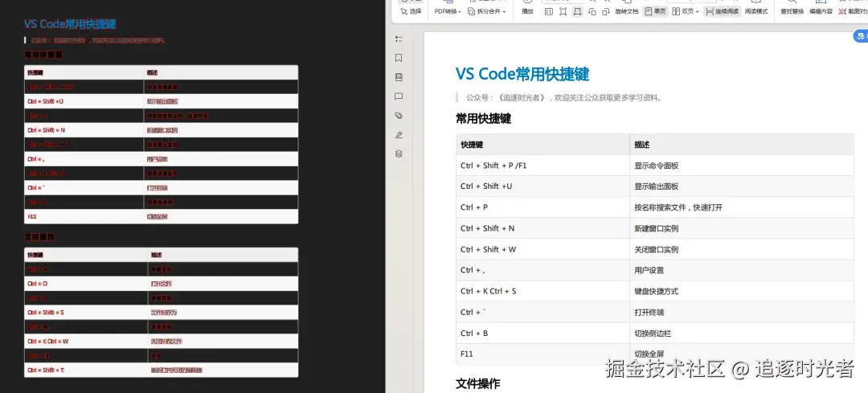868x393 pixels.
Task: Open the 双页 dropdown arrow
Action: 697,11
